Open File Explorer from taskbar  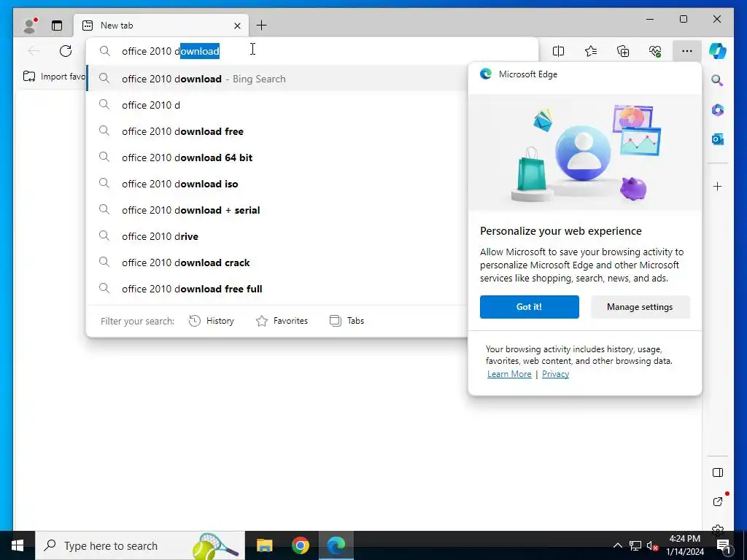click(x=264, y=545)
